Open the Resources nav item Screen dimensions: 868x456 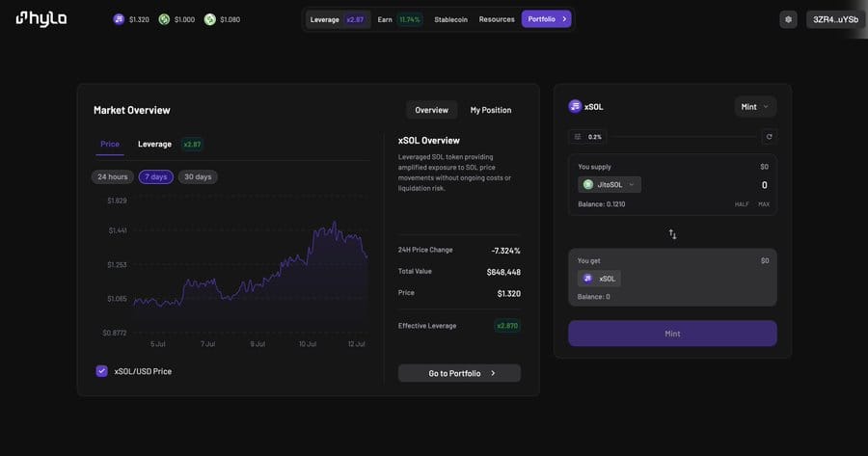(497, 19)
